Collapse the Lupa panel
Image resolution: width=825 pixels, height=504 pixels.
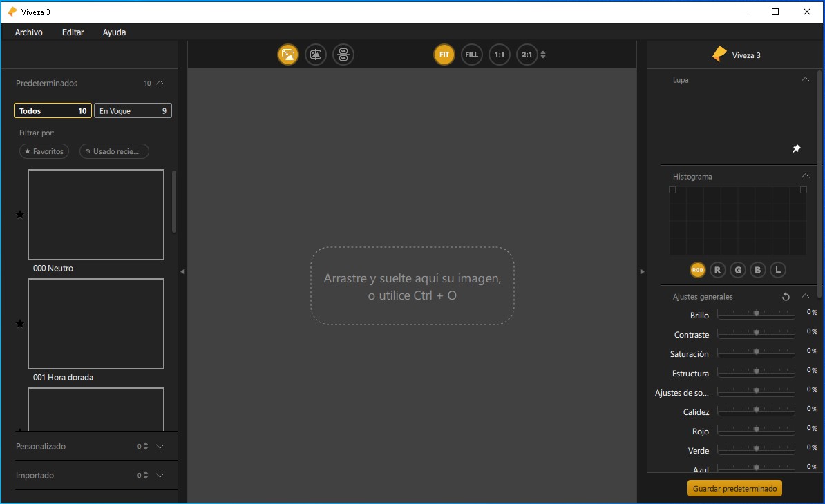click(805, 79)
